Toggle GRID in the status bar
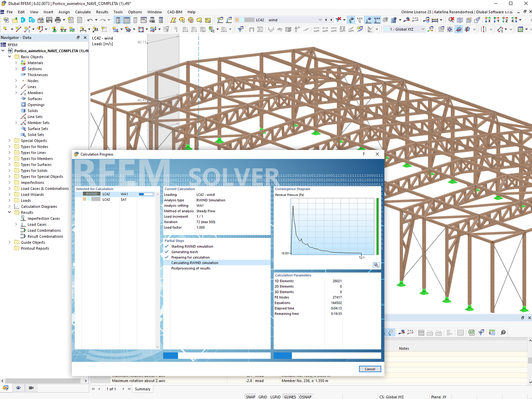This screenshot has width=532, height=399. [263, 397]
